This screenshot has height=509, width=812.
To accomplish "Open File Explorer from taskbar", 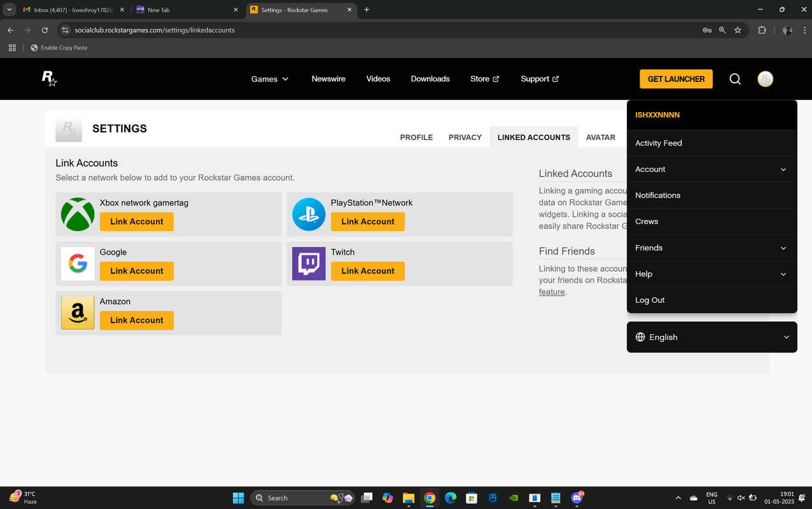I will tap(409, 498).
